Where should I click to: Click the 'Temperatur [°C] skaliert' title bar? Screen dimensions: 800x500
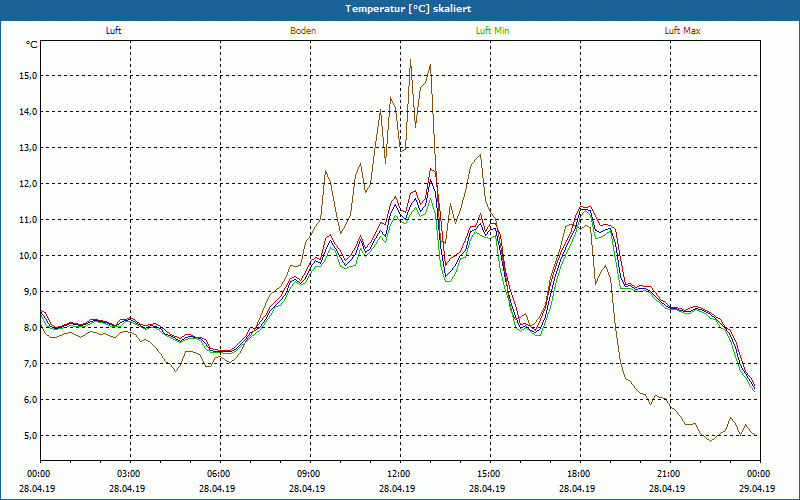400,9
